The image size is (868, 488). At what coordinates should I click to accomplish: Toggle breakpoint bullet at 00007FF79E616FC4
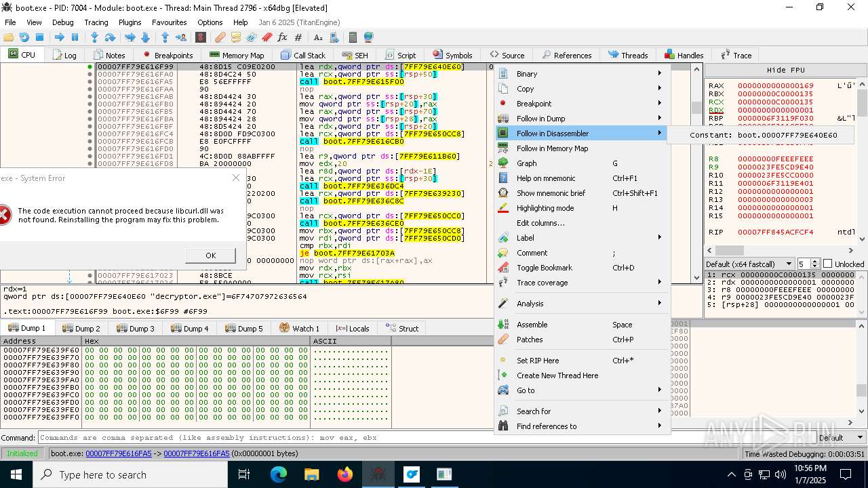pos(90,134)
